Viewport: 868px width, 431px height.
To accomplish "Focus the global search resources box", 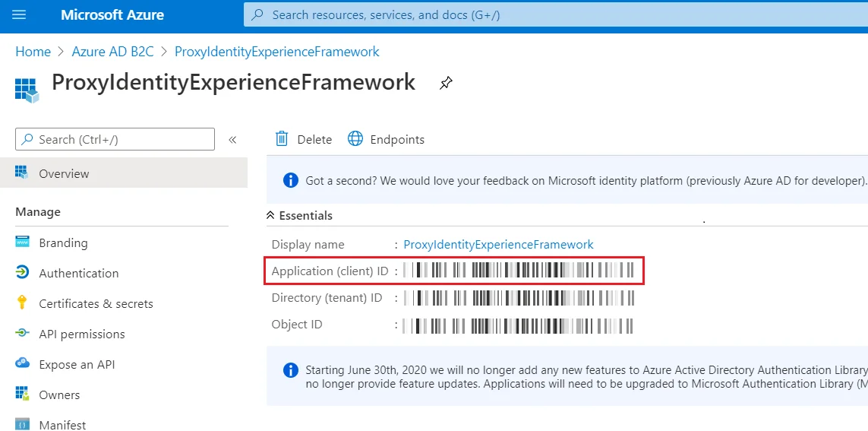I will (x=555, y=15).
